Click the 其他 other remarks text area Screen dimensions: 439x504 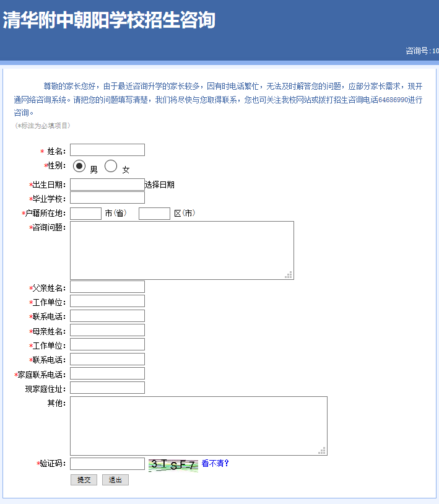tap(199, 426)
